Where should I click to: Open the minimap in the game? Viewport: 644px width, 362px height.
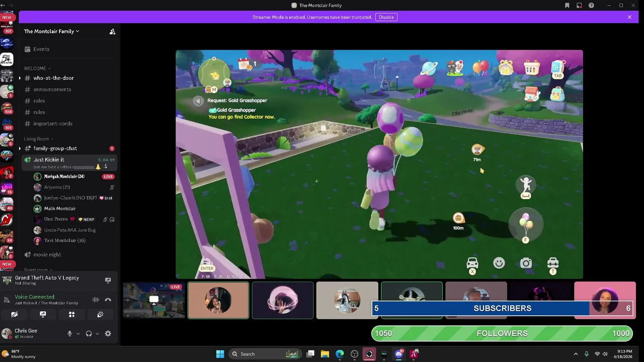click(215, 75)
